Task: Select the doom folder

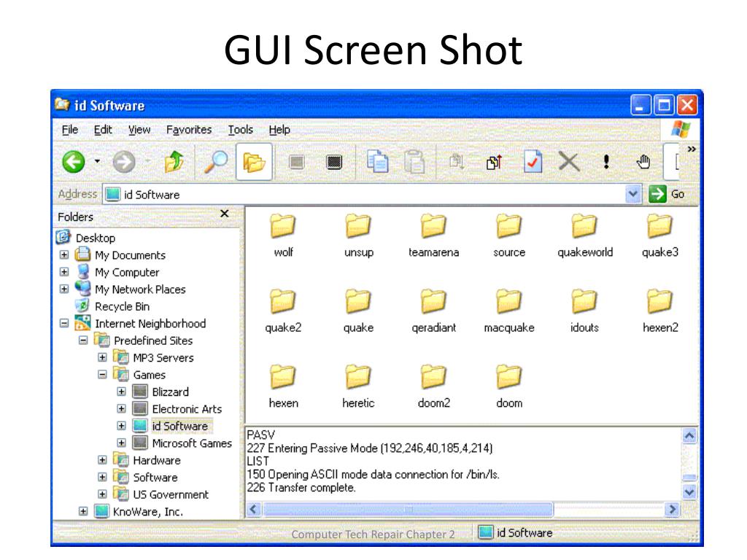Action: pyautogui.click(x=508, y=386)
